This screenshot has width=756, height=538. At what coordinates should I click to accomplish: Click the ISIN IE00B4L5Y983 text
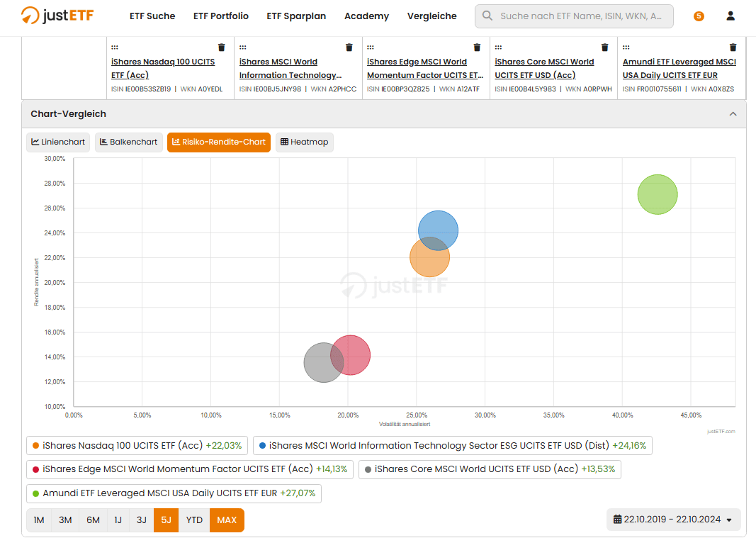pyautogui.click(x=526, y=89)
